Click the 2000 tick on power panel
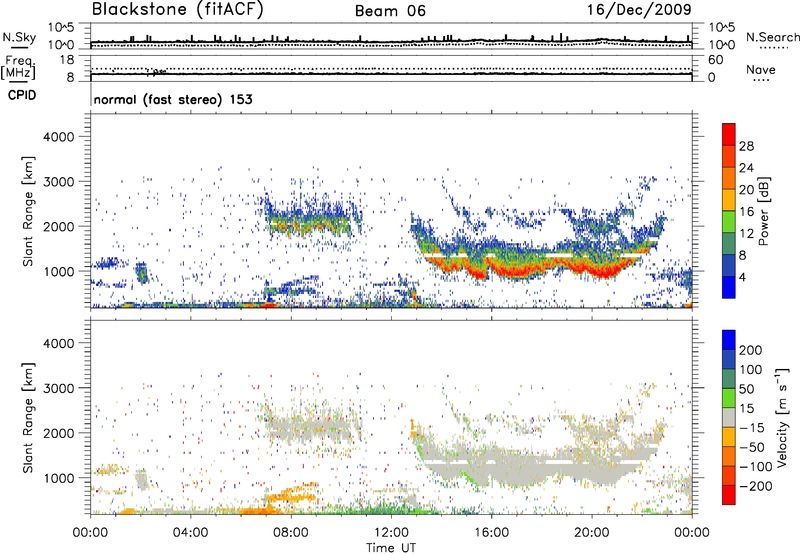Screen dimensions: 800x554 58,226
